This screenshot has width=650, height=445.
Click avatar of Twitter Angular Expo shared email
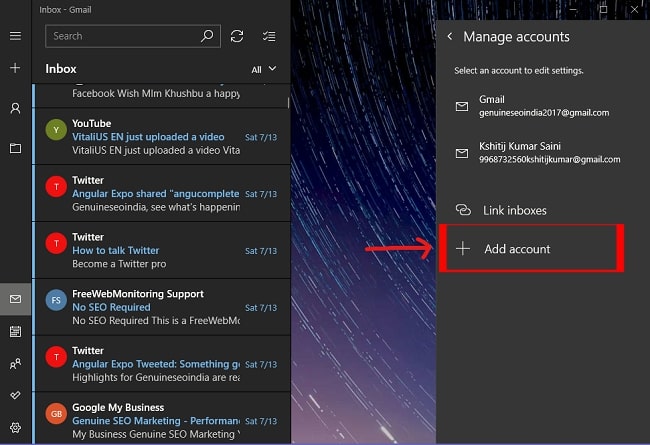56,187
